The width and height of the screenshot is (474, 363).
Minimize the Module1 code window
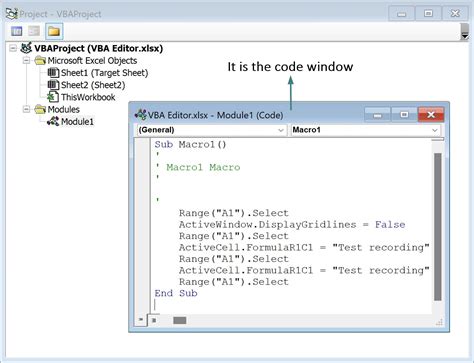coord(377,115)
